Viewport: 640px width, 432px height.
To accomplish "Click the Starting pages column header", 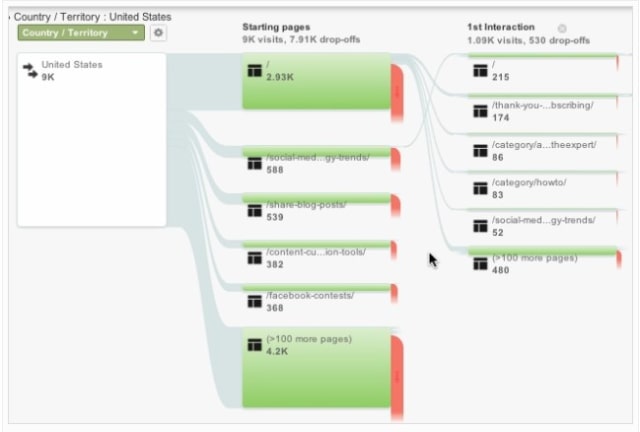I will click(x=276, y=27).
